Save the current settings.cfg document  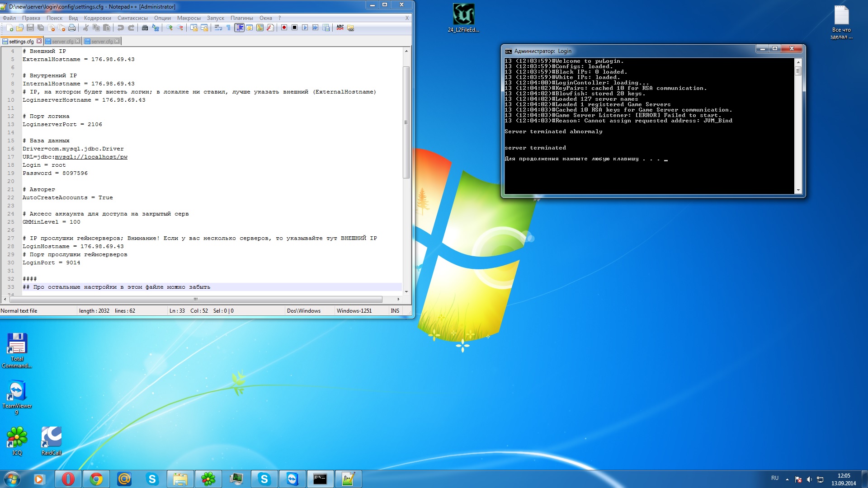pyautogui.click(x=30, y=28)
